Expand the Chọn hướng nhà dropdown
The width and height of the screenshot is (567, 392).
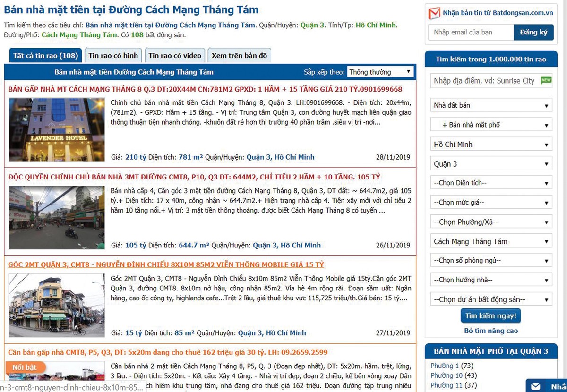pos(491,280)
